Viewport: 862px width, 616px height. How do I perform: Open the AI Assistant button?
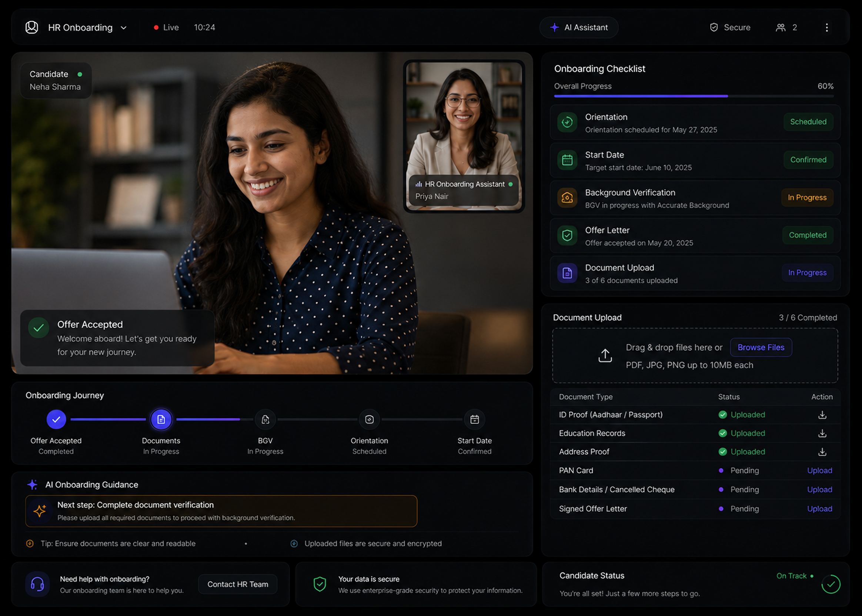tap(579, 27)
